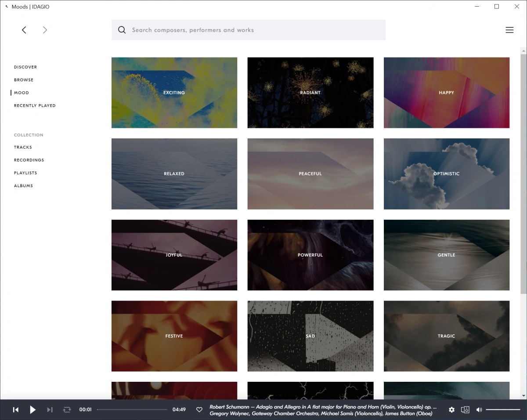Open playback settings gear

(x=451, y=409)
